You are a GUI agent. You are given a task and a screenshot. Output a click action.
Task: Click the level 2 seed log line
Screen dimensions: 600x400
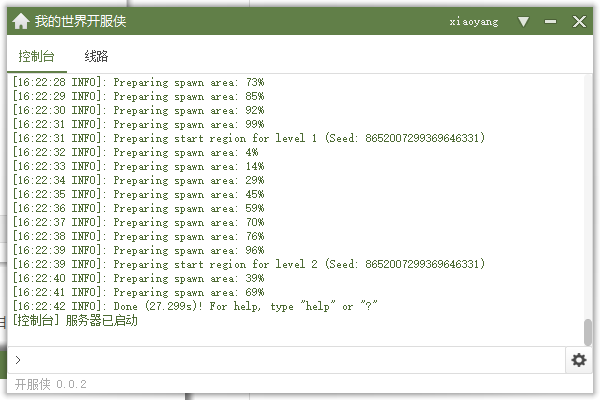coord(248,264)
